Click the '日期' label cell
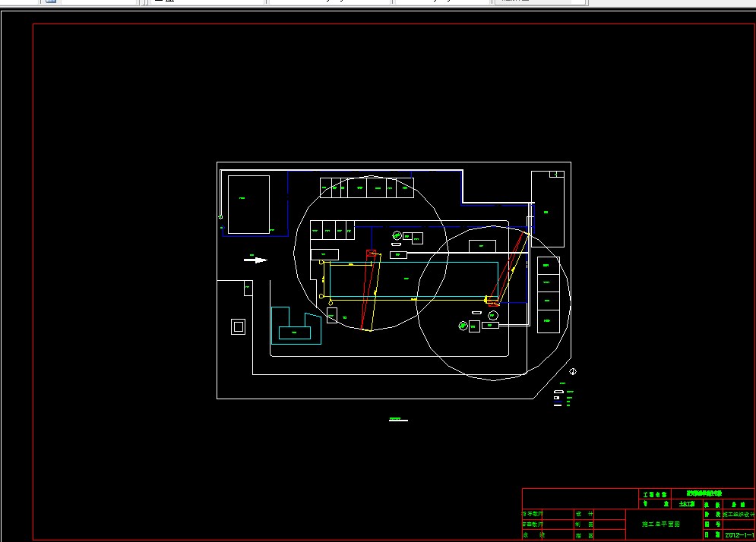The height and width of the screenshot is (542, 756). pyautogui.click(x=713, y=534)
